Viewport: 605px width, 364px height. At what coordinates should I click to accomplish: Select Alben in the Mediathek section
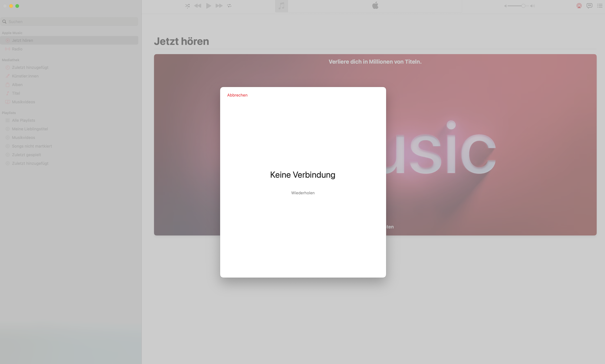click(x=17, y=85)
